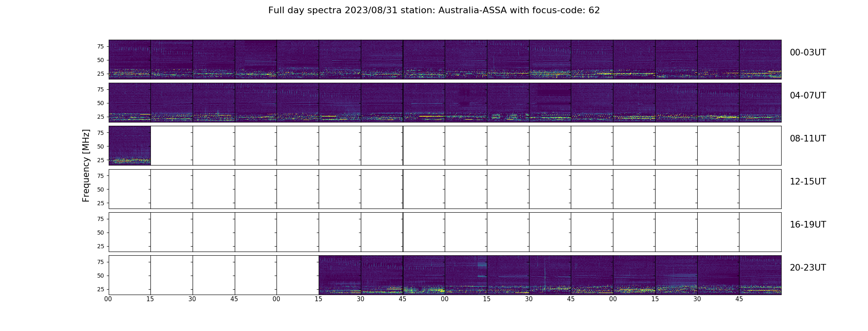
Task: Select the 20-23UT row label
Action: [x=808, y=268]
